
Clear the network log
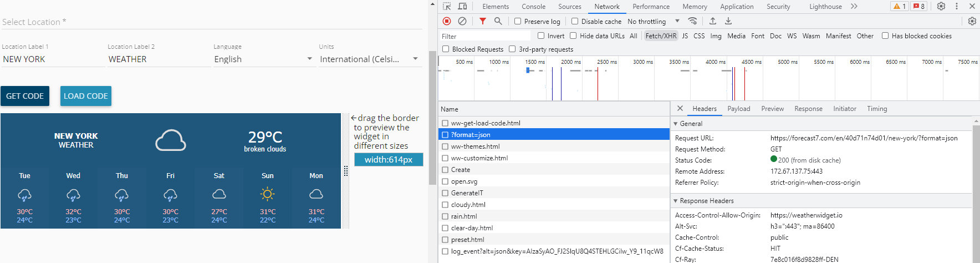462,21
